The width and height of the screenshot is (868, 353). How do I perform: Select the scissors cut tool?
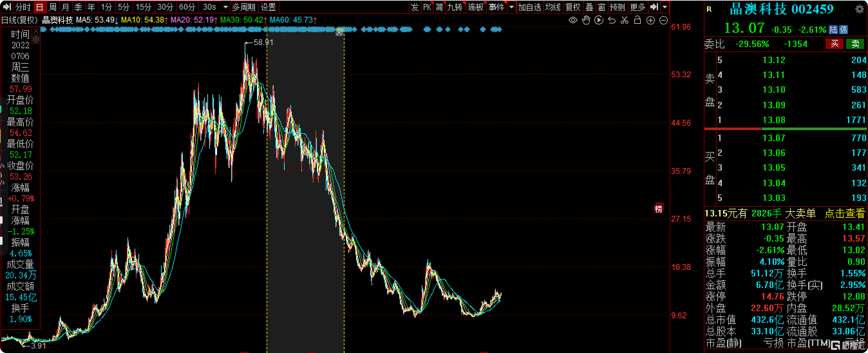click(x=624, y=20)
